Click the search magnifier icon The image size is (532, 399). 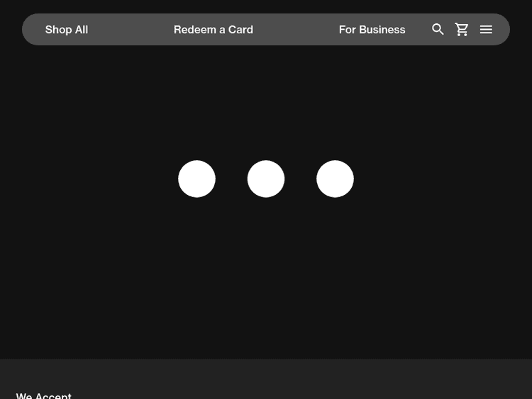[438, 29]
